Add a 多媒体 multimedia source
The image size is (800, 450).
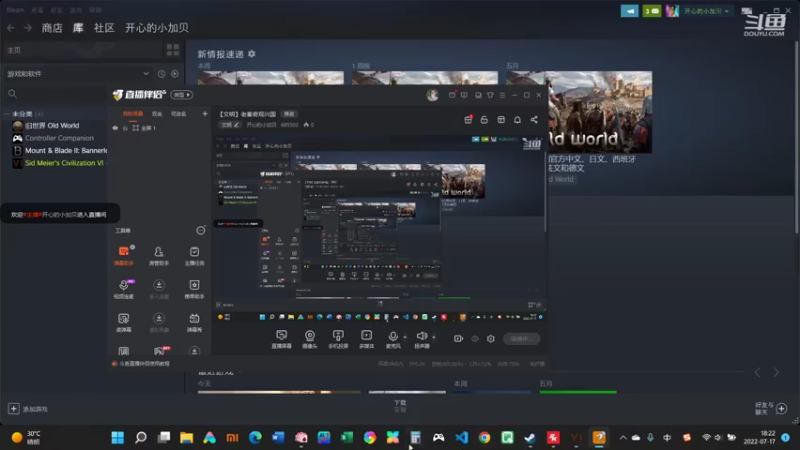pos(366,339)
